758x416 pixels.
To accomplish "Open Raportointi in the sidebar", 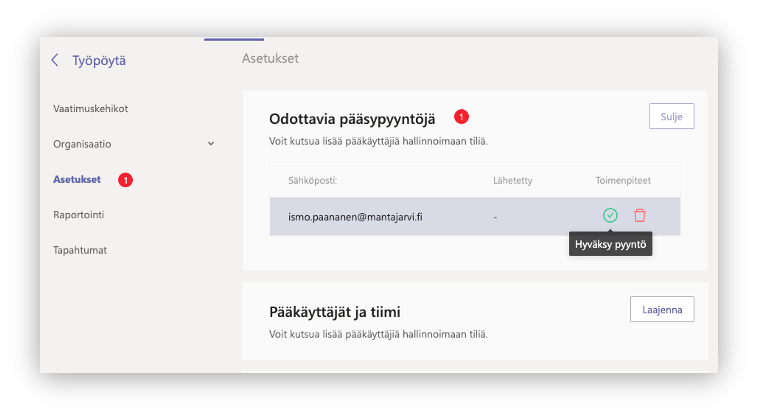I will point(78,215).
